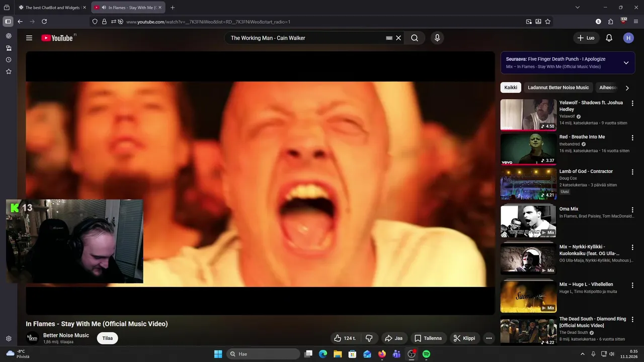The height and width of the screenshot is (362, 644).
Task: Start voice search with the microphone icon
Action: tap(437, 38)
